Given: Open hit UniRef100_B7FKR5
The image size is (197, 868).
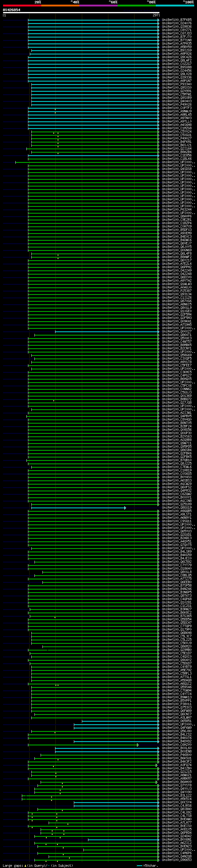Looking at the screenshot, I should [177, 20].
